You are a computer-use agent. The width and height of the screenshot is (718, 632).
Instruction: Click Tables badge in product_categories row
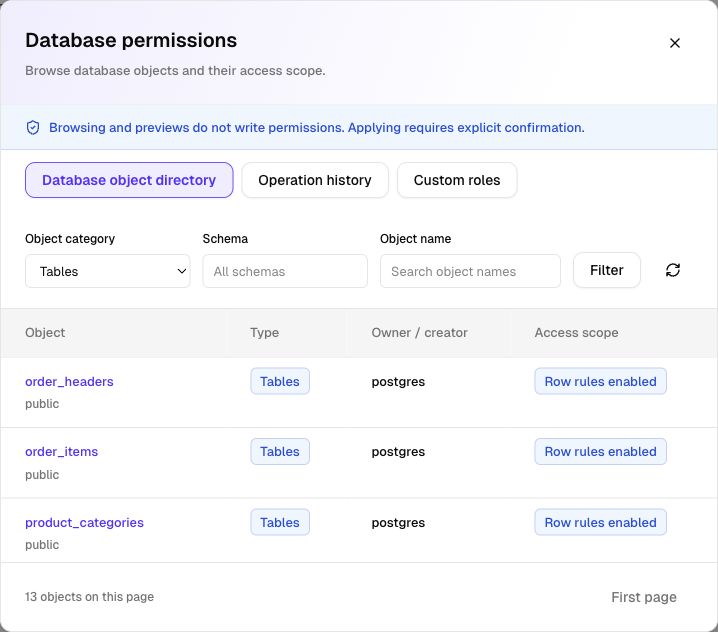coord(280,522)
